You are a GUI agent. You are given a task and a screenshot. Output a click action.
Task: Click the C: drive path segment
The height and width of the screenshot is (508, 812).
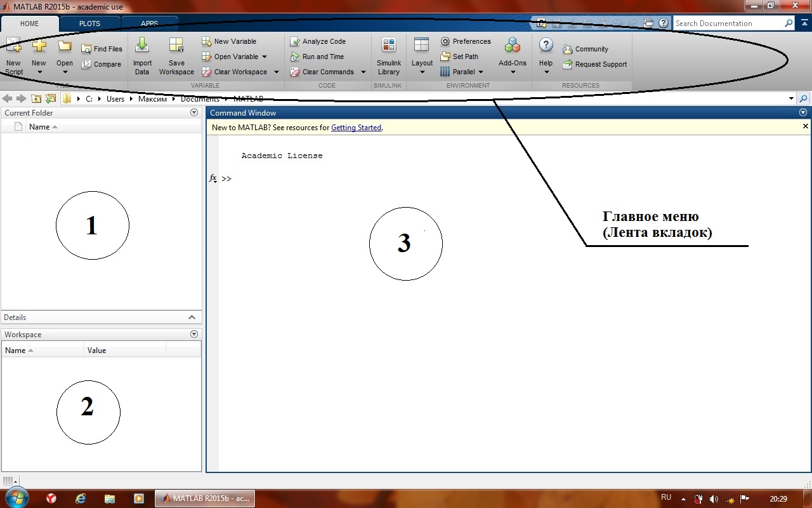coord(89,99)
